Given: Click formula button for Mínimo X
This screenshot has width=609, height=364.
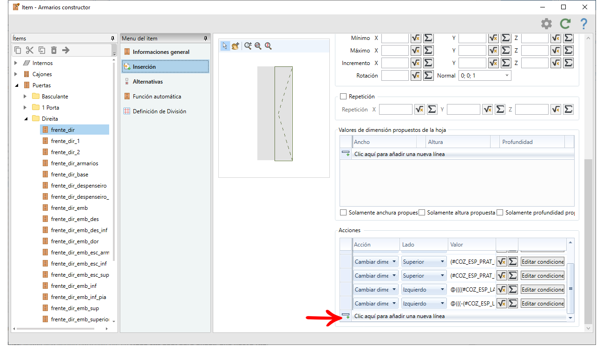Looking at the screenshot, I should click(x=416, y=38).
